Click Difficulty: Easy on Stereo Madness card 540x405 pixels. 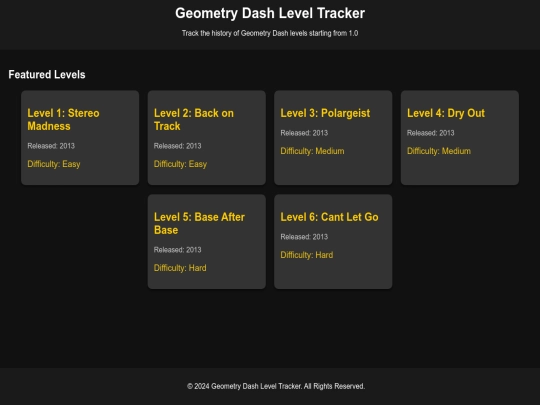54,164
